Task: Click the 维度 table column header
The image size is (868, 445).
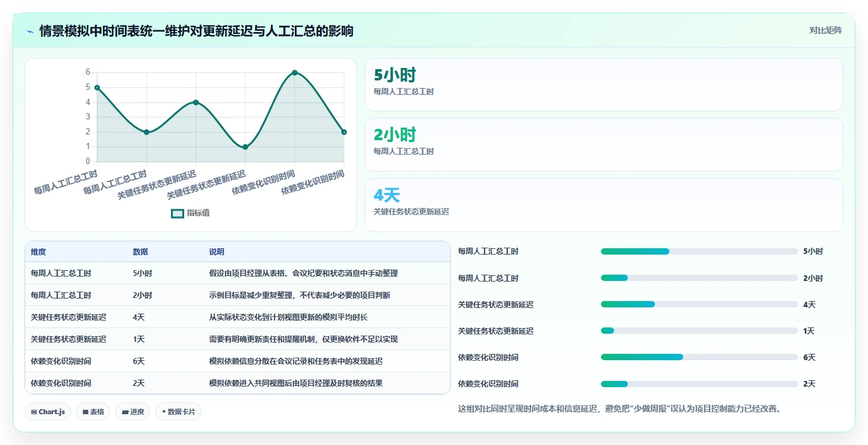Action: coord(38,251)
